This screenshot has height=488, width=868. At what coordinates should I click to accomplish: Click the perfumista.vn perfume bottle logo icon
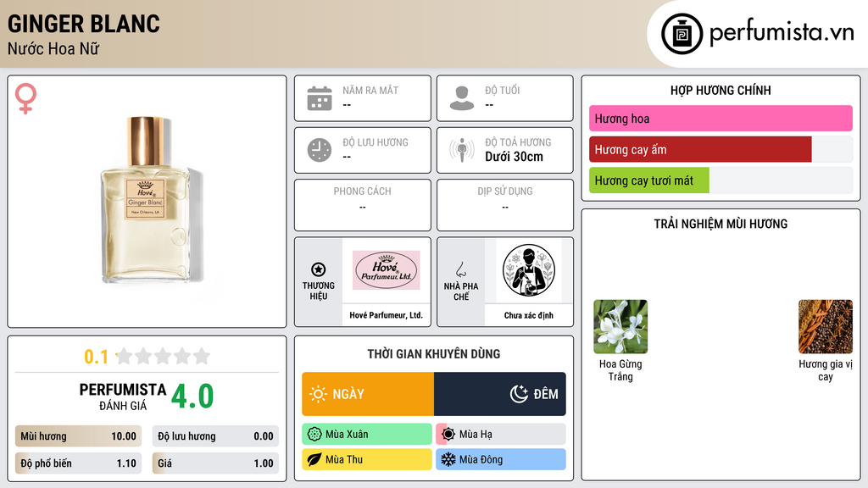682,34
